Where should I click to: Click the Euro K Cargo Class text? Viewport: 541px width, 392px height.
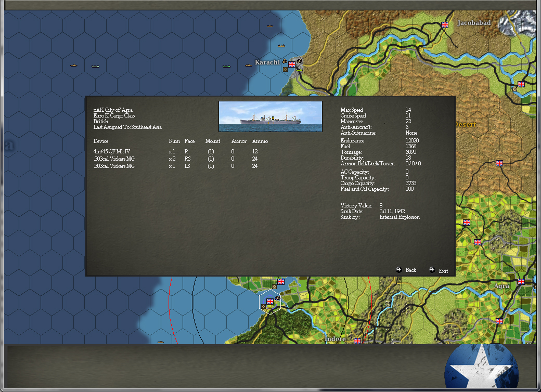pos(114,115)
